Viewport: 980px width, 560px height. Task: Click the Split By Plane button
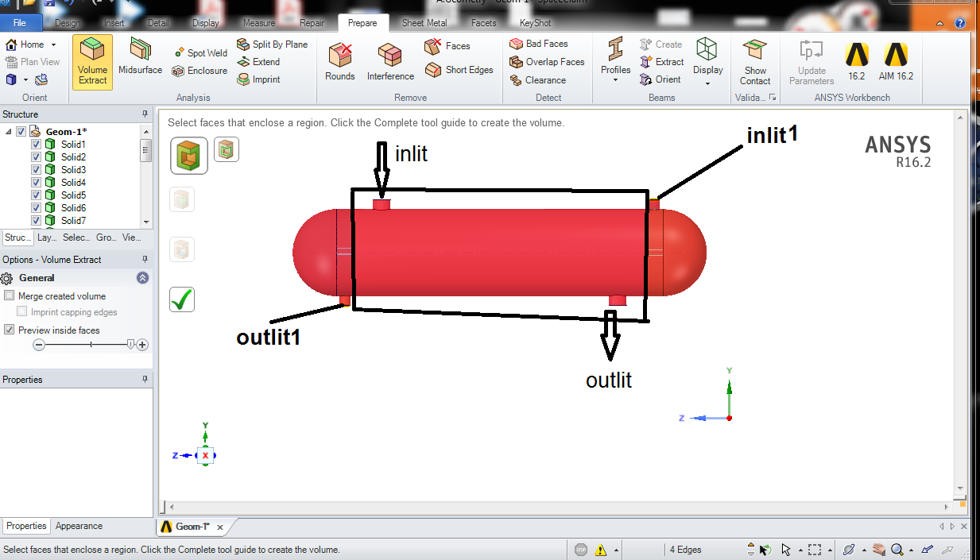pyautogui.click(x=273, y=44)
